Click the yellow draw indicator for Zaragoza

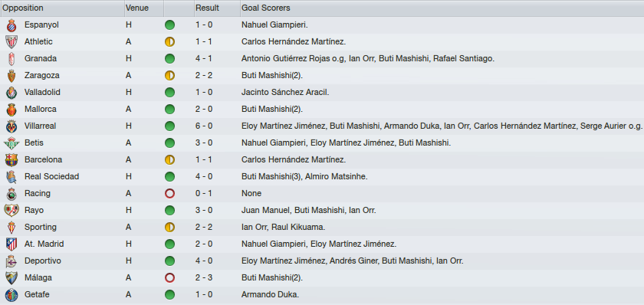[x=169, y=76]
